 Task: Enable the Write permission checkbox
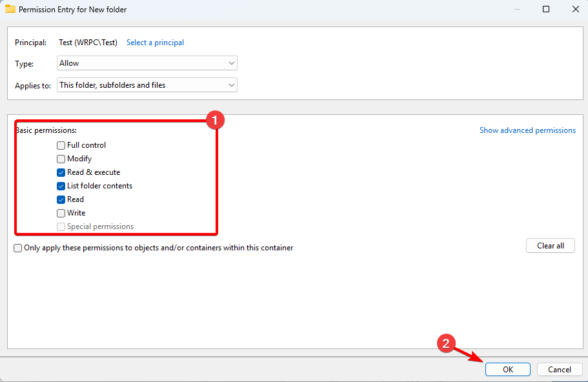pyautogui.click(x=61, y=213)
